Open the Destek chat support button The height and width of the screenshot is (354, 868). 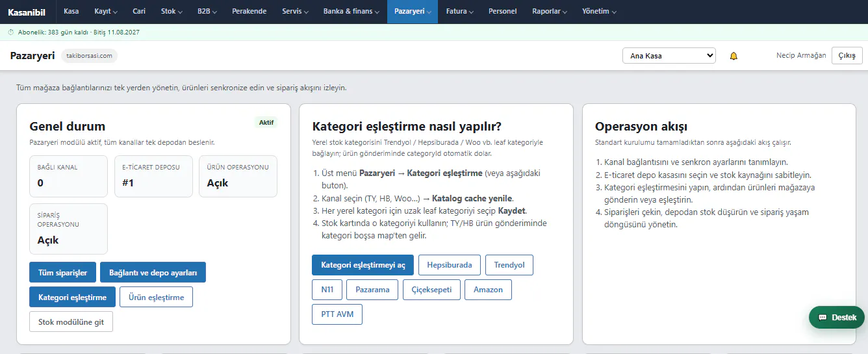837,318
